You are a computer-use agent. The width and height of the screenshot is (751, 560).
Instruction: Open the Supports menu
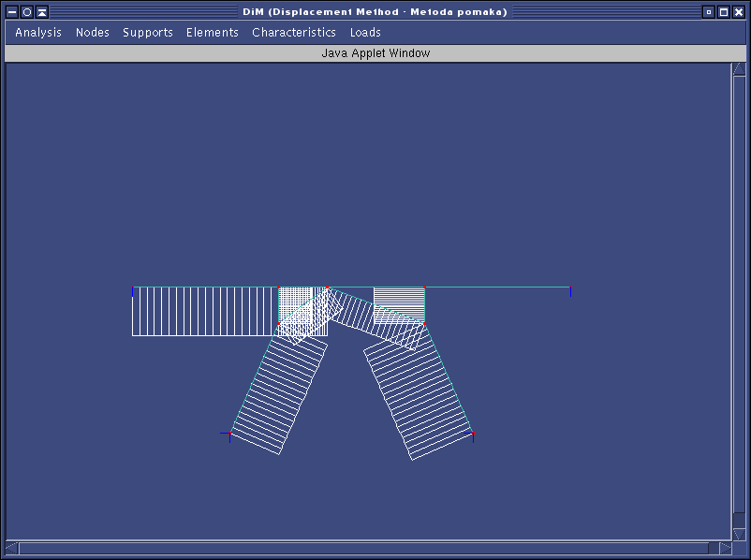click(148, 33)
